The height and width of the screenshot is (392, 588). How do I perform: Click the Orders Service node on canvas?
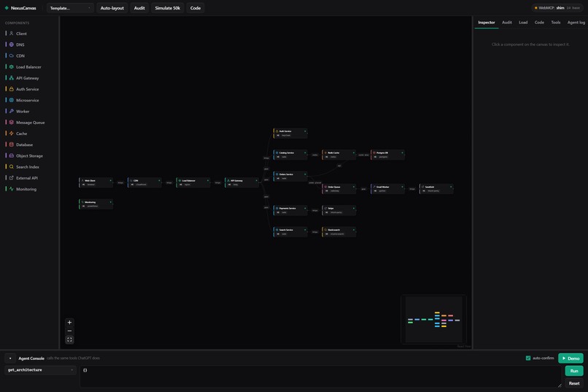(290, 177)
